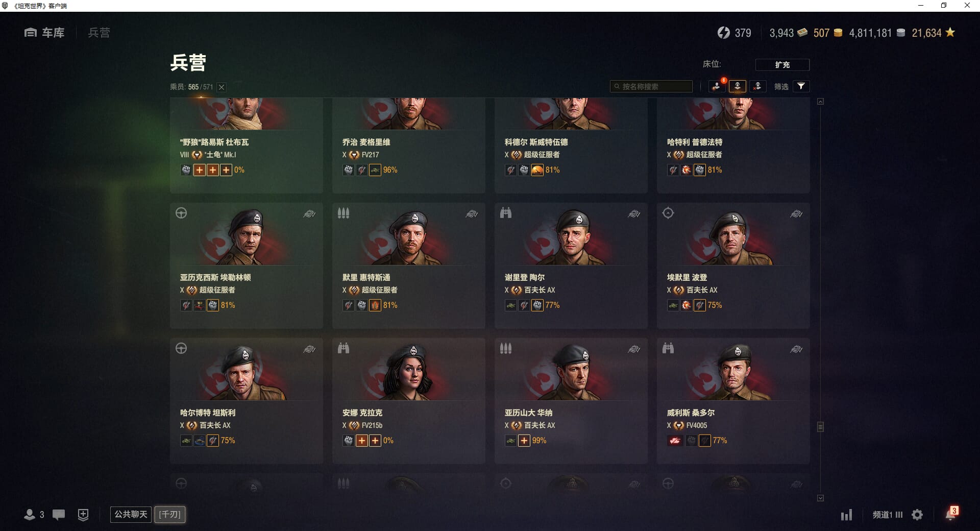Select the 兵营 barracks breadcrumb
The height and width of the screenshot is (531, 980).
[x=99, y=33]
